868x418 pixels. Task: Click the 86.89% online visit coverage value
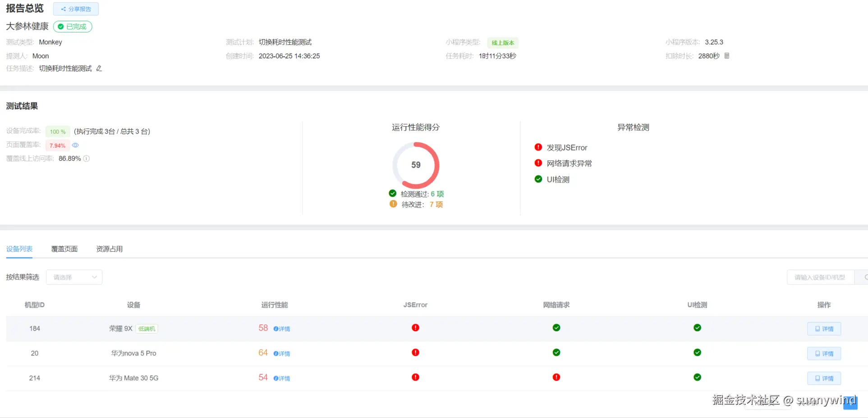pos(70,159)
